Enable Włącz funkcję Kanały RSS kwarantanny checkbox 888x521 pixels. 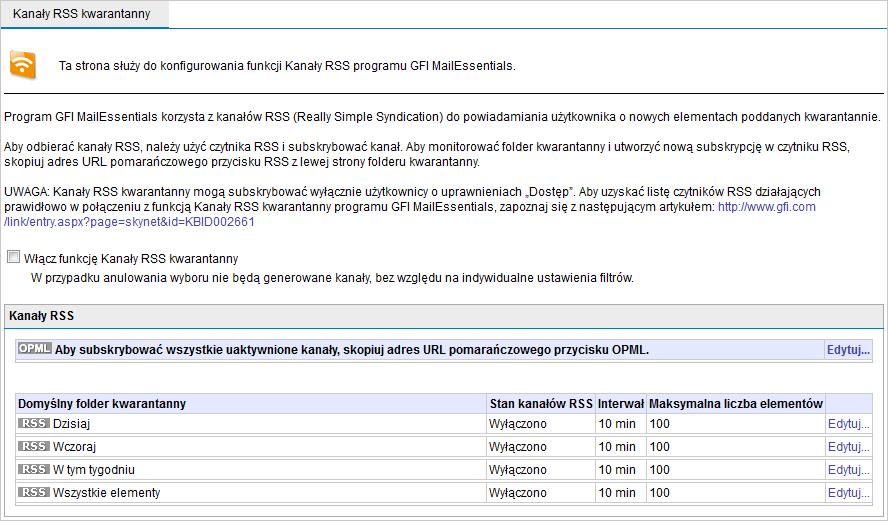tap(13, 258)
